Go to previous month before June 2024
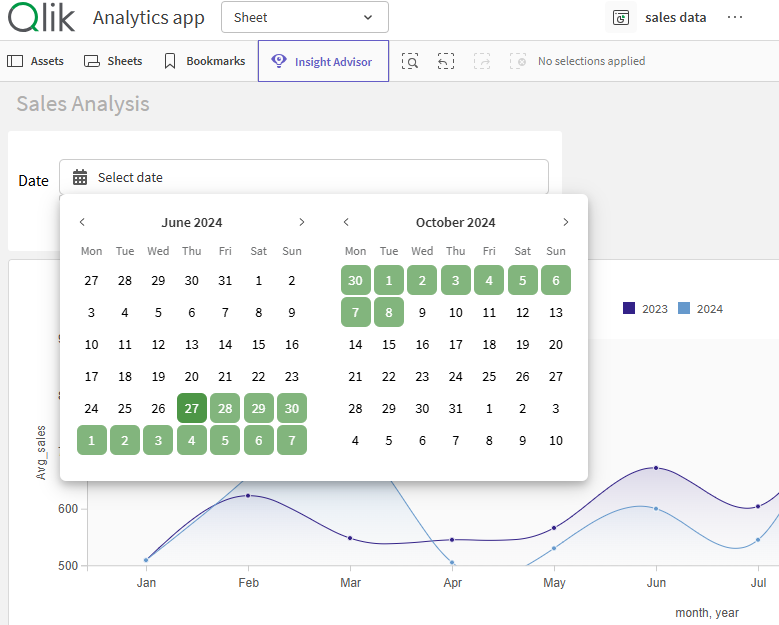The image size is (779, 625). click(x=82, y=222)
